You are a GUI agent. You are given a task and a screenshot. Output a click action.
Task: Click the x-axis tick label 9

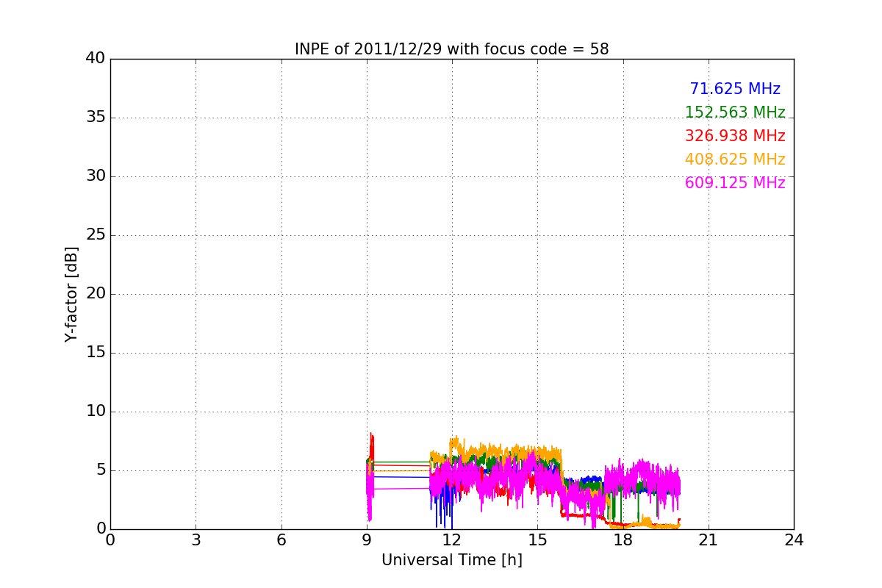(x=367, y=540)
